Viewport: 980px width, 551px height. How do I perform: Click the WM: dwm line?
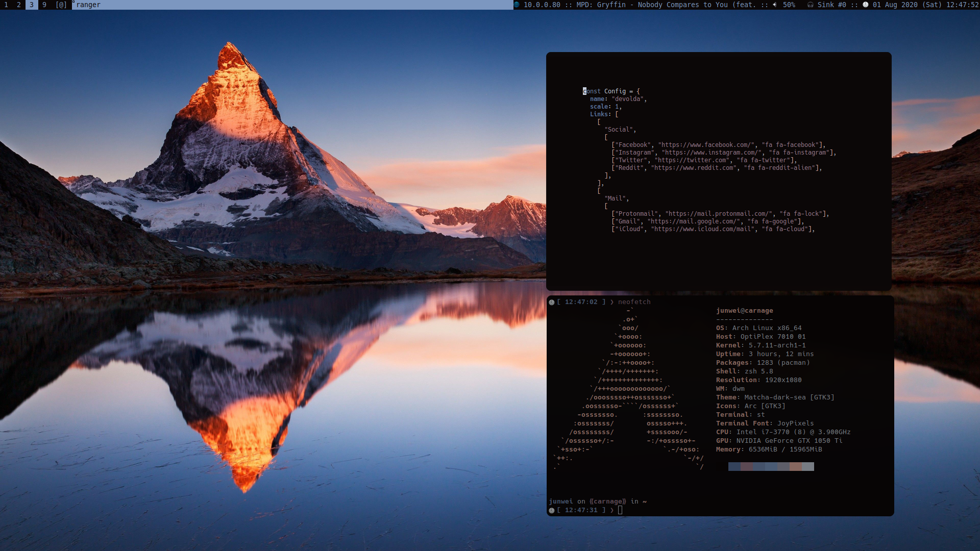pyautogui.click(x=730, y=389)
